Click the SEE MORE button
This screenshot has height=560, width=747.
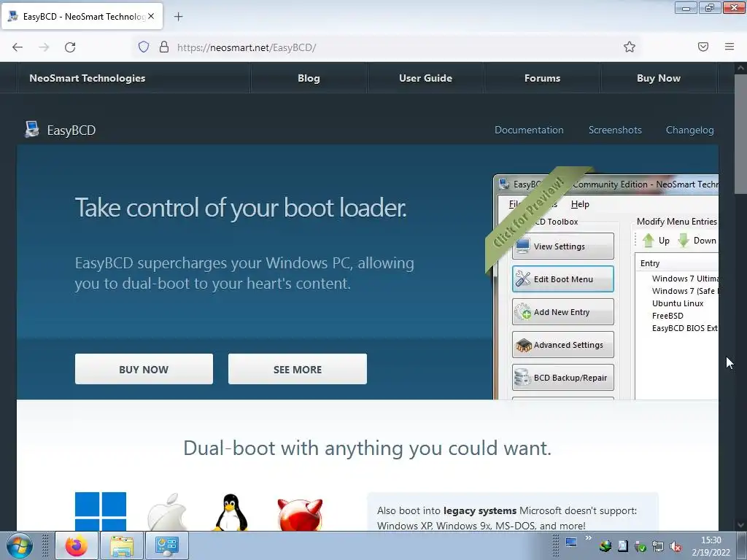pos(298,369)
